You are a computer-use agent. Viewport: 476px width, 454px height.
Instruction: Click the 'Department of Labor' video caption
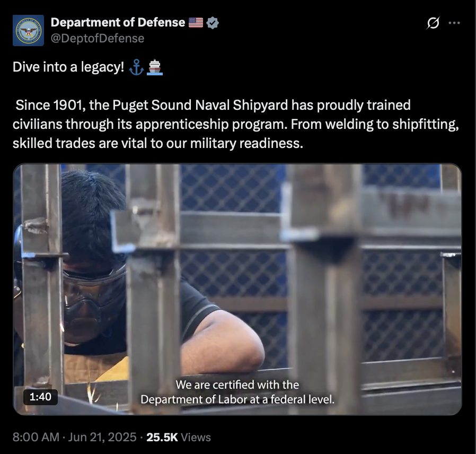pos(193,399)
